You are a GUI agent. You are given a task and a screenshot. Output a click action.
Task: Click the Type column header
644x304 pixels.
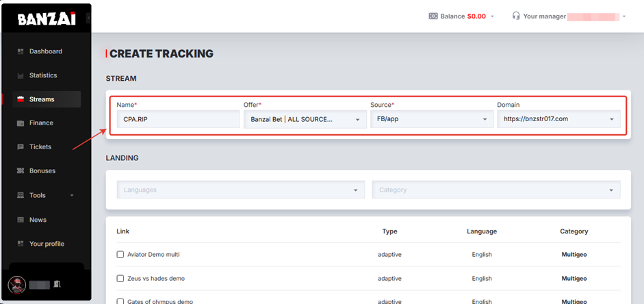pyautogui.click(x=390, y=231)
